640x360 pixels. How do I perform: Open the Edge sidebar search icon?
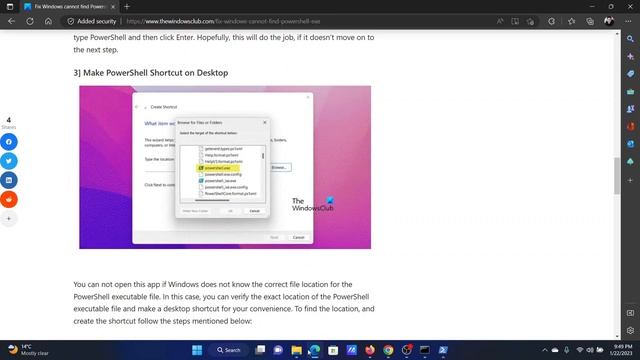tap(630, 39)
